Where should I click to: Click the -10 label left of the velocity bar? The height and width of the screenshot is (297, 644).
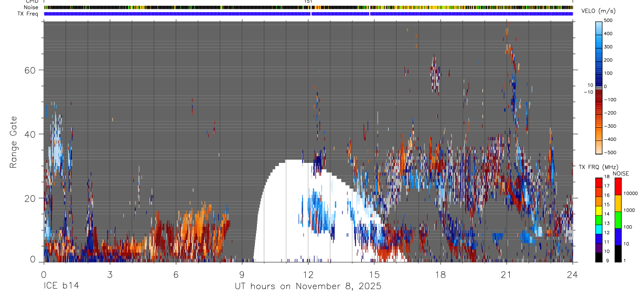[x=588, y=92]
